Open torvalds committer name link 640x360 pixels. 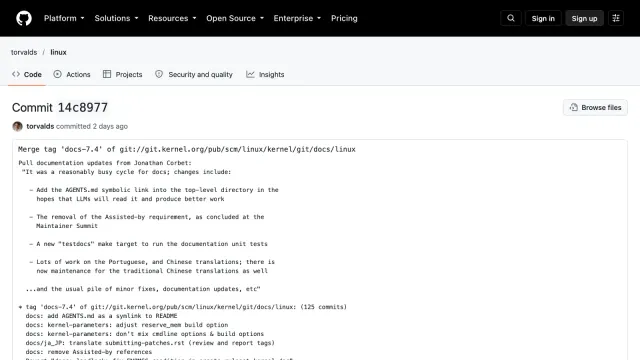[40, 127]
